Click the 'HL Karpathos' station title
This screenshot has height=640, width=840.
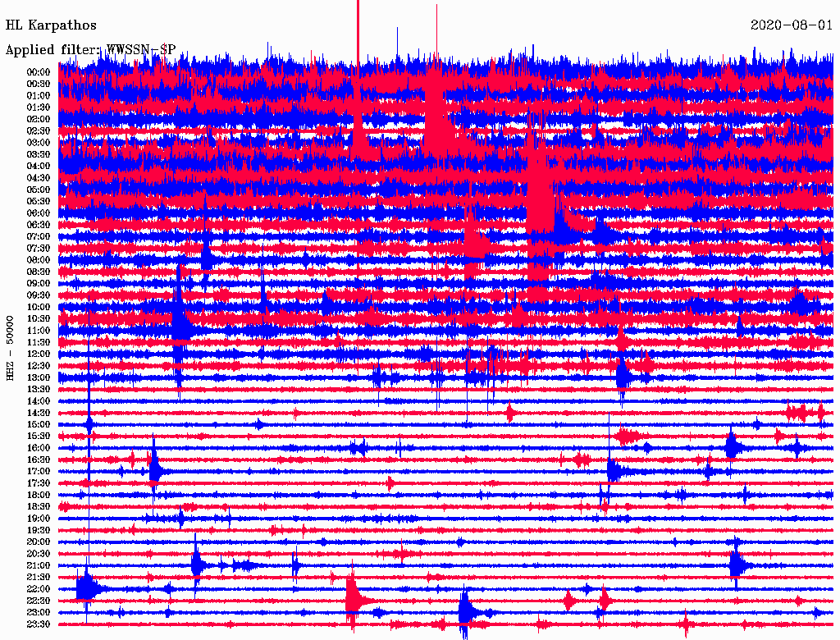point(51,25)
